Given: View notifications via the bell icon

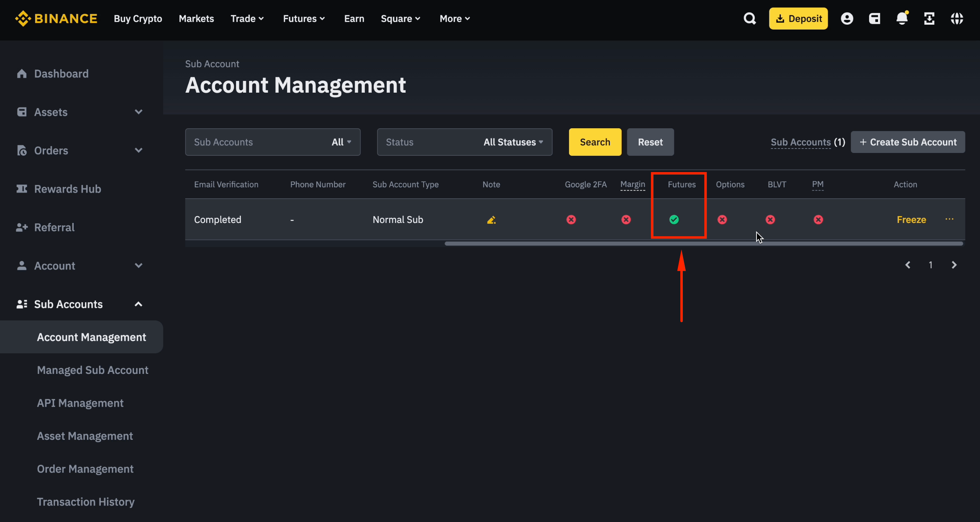Looking at the screenshot, I should pos(902,18).
